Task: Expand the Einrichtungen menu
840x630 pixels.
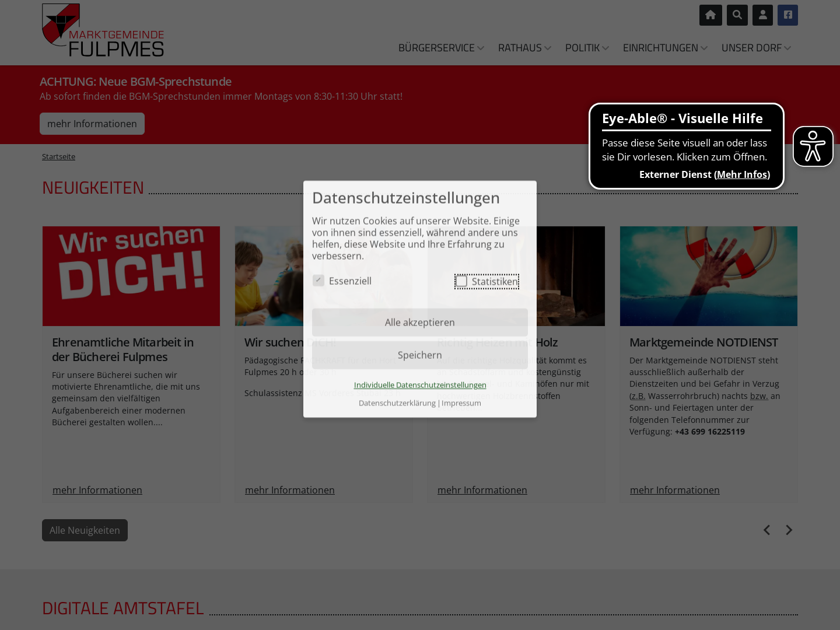Action: tap(665, 48)
